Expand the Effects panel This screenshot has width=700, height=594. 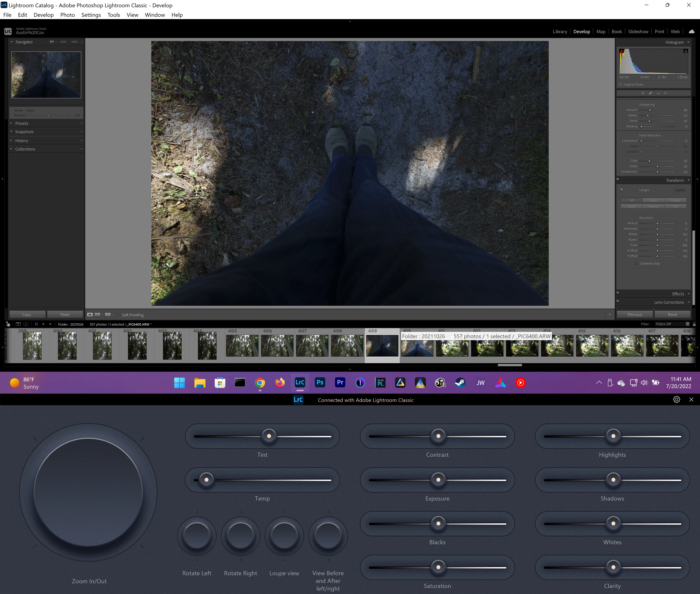click(678, 294)
